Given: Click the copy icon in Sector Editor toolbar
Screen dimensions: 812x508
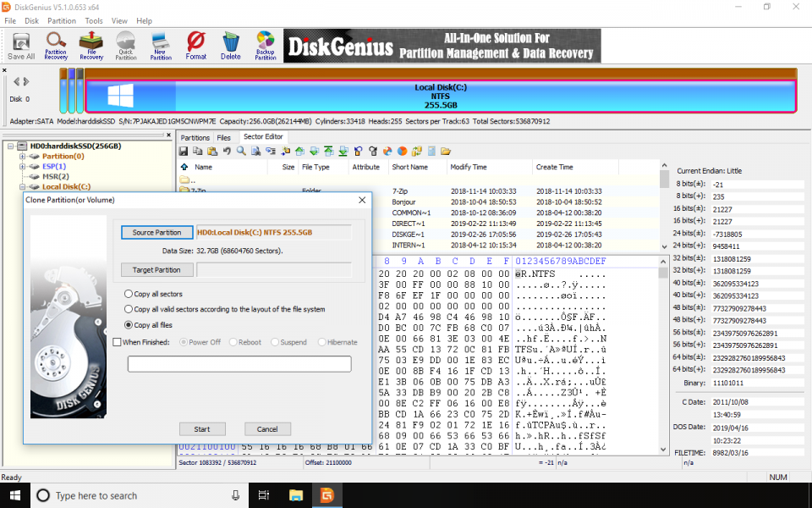Looking at the screenshot, I should coord(197,152).
